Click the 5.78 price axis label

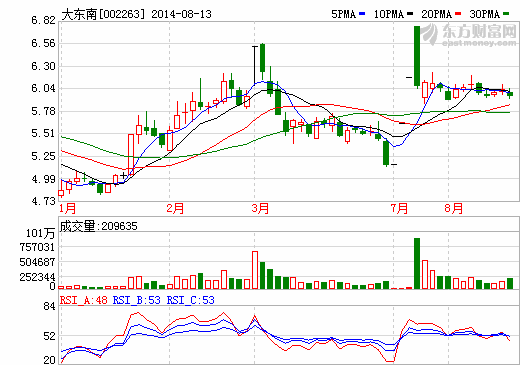(43, 111)
